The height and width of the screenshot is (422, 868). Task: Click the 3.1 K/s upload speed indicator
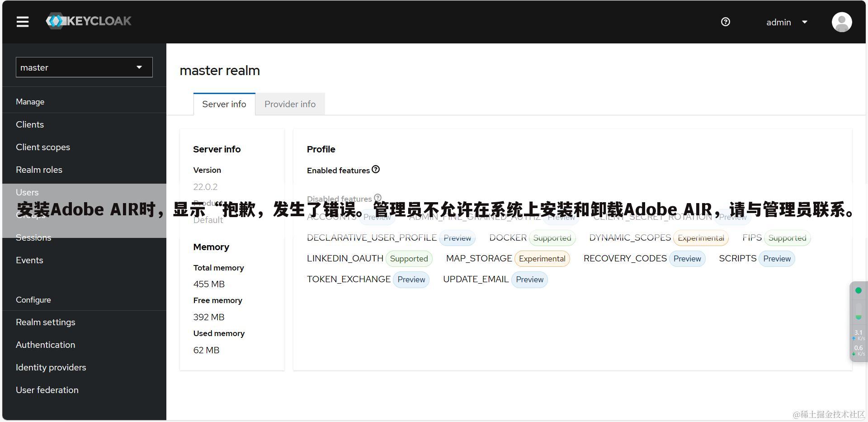click(859, 335)
